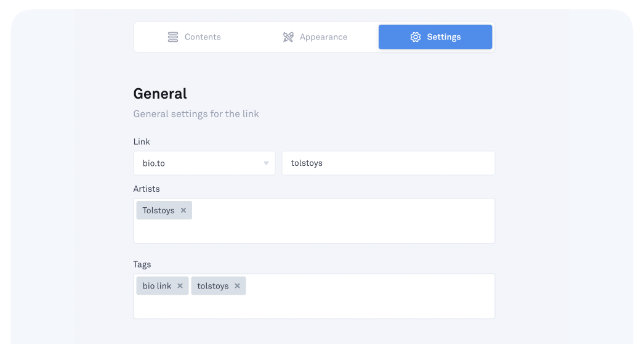644x344 pixels.
Task: Open the bio.to domain dropdown
Action: (x=204, y=163)
